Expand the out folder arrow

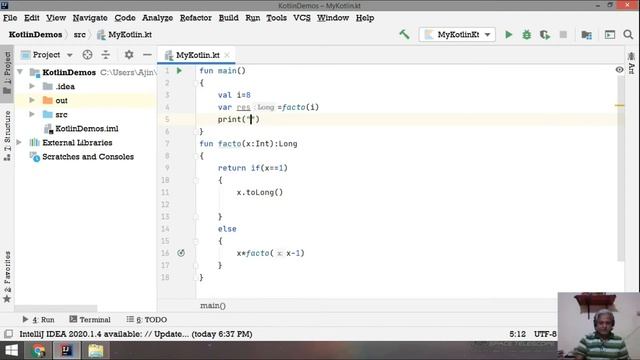32,100
